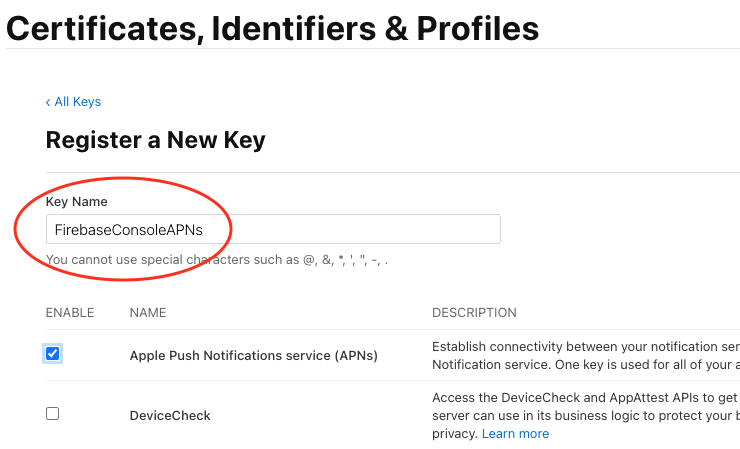Click the Certificates, Identifiers & Profiles heading
The image size is (740, 449).
coord(272,27)
